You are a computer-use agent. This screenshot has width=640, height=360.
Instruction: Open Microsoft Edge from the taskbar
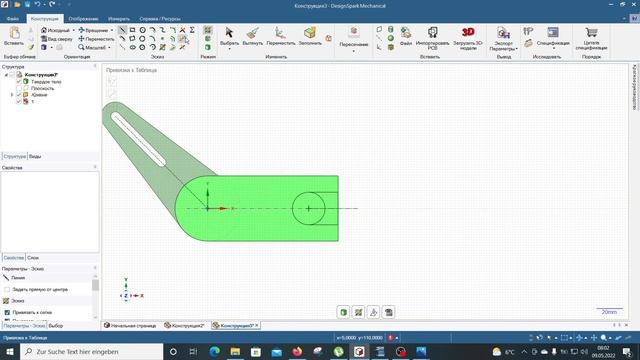pyautogui.click(x=214, y=351)
